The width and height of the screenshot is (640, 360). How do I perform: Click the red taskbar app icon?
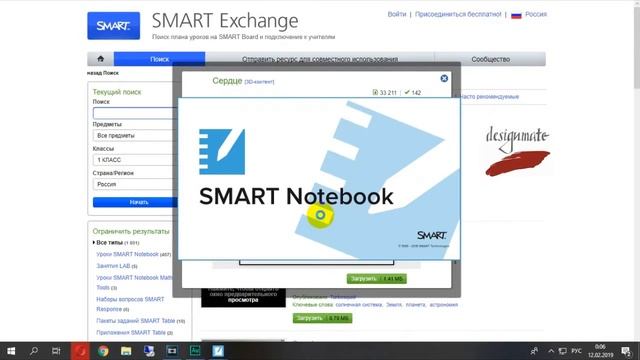(80, 351)
